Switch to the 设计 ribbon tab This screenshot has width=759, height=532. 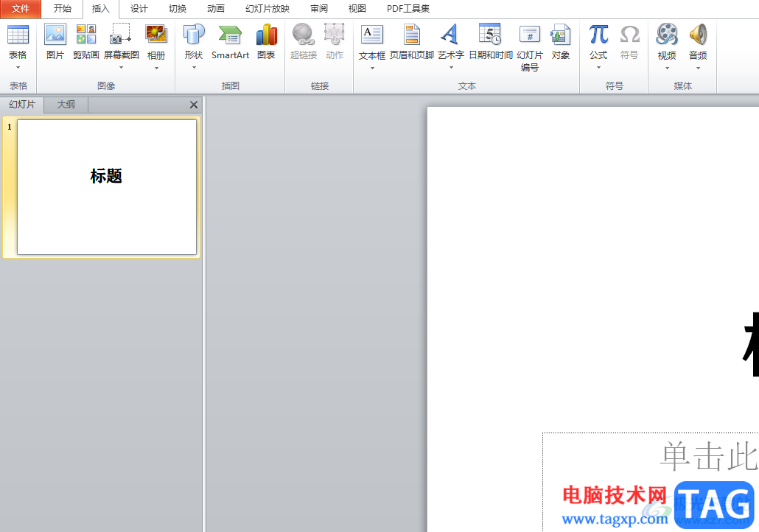[x=139, y=9]
